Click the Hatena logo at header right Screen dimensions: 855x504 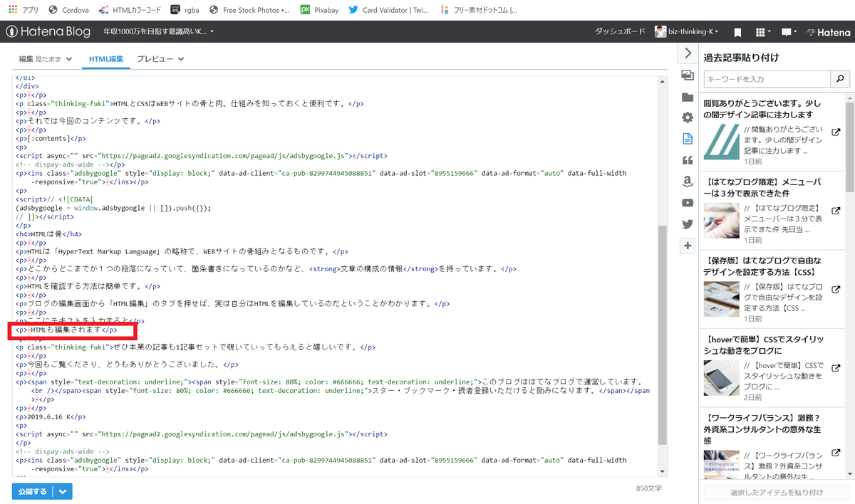828,32
